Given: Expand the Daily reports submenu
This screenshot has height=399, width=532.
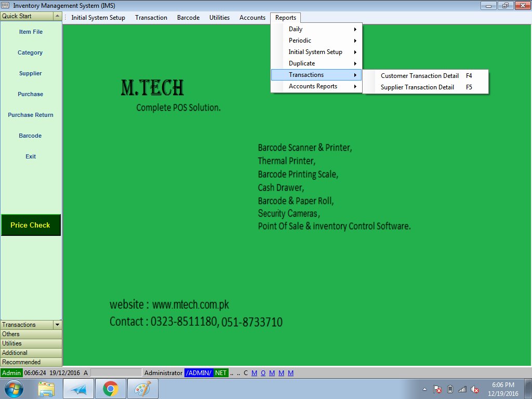Looking at the screenshot, I should [x=316, y=29].
